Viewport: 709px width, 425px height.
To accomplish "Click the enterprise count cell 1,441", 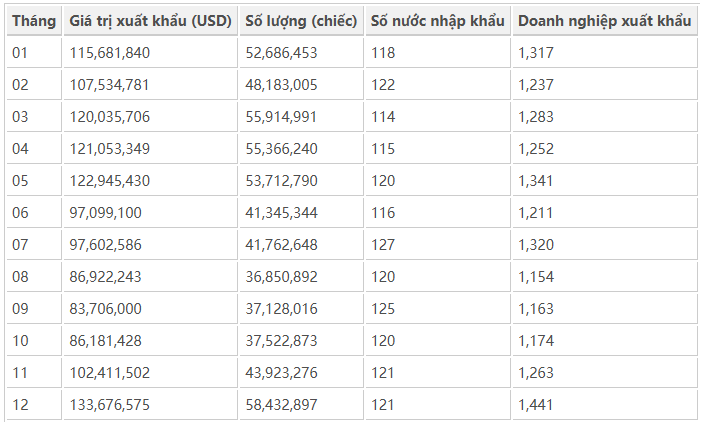I will coord(535,405).
